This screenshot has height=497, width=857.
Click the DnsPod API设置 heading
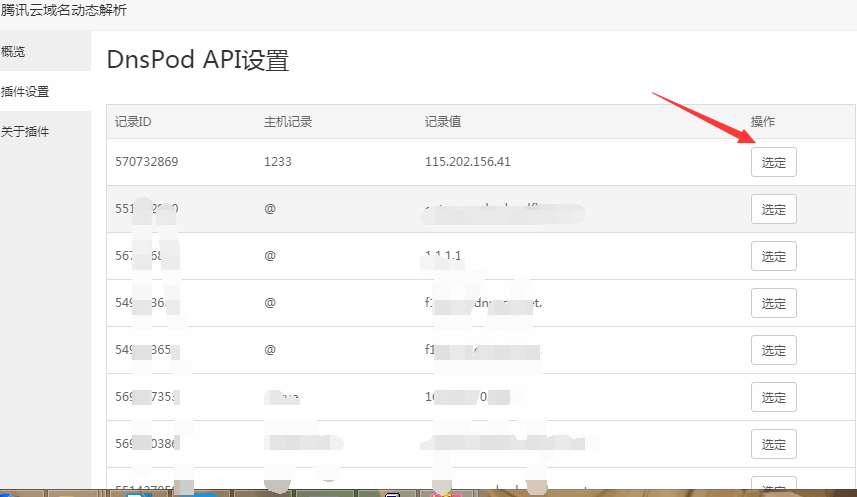(x=197, y=60)
